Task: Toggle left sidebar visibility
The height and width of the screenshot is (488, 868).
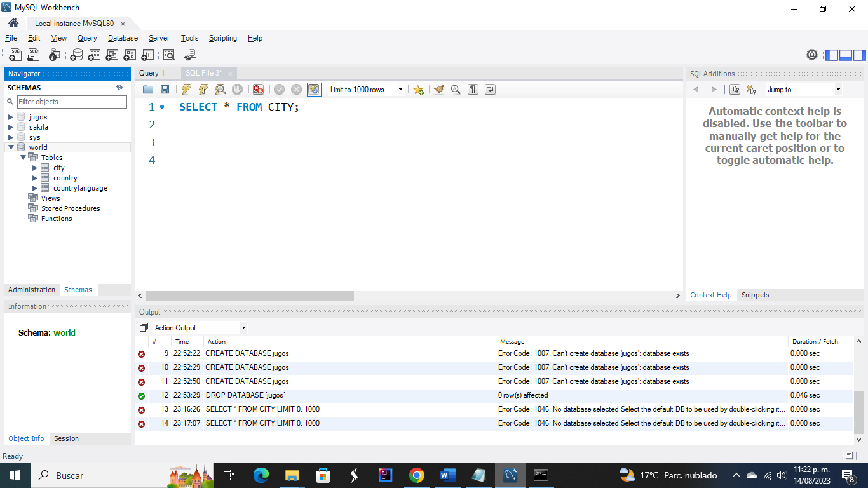Action: point(832,55)
